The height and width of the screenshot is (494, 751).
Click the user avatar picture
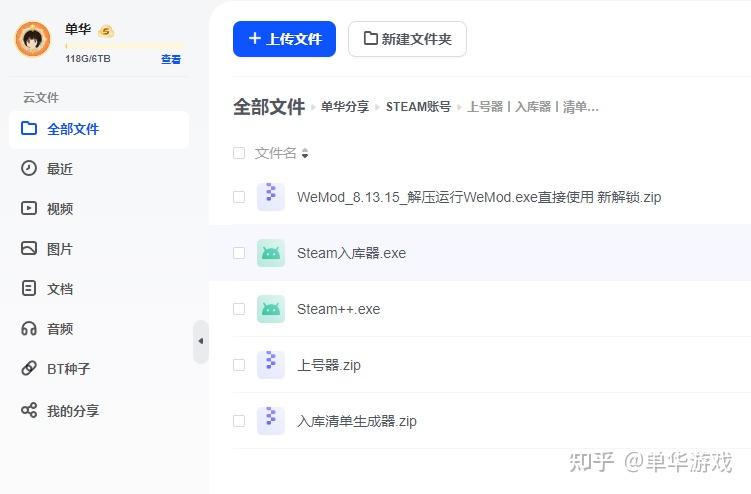pyautogui.click(x=33, y=39)
